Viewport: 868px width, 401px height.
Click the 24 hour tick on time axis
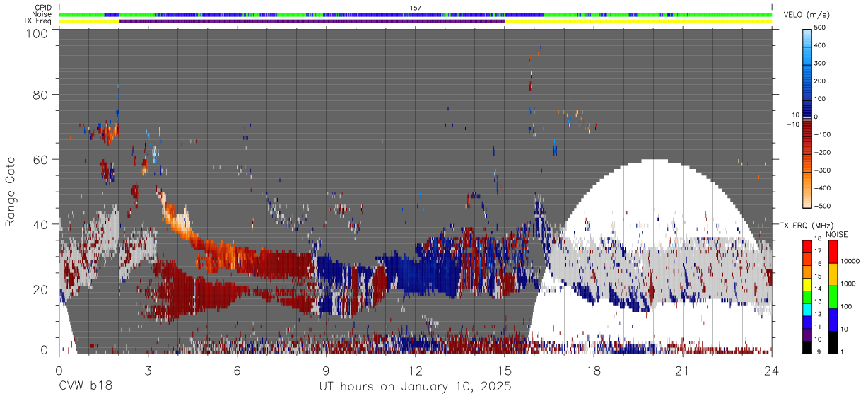(772, 370)
